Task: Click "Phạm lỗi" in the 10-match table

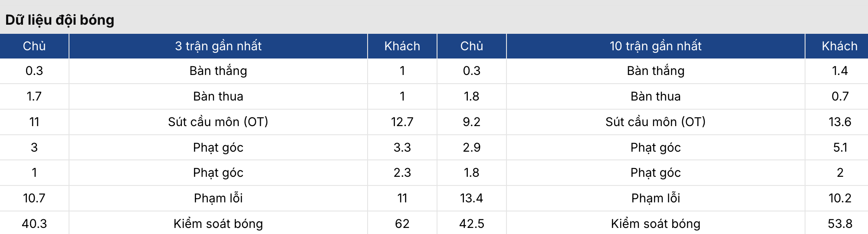Action: click(x=655, y=198)
